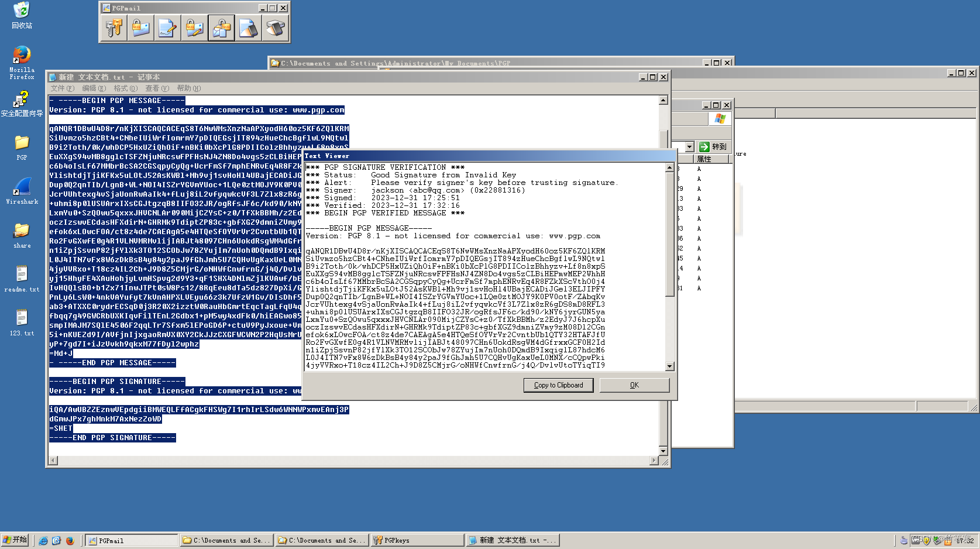Switch to first C:\Documents taskbar button
The height and width of the screenshot is (549, 980).
tap(227, 540)
